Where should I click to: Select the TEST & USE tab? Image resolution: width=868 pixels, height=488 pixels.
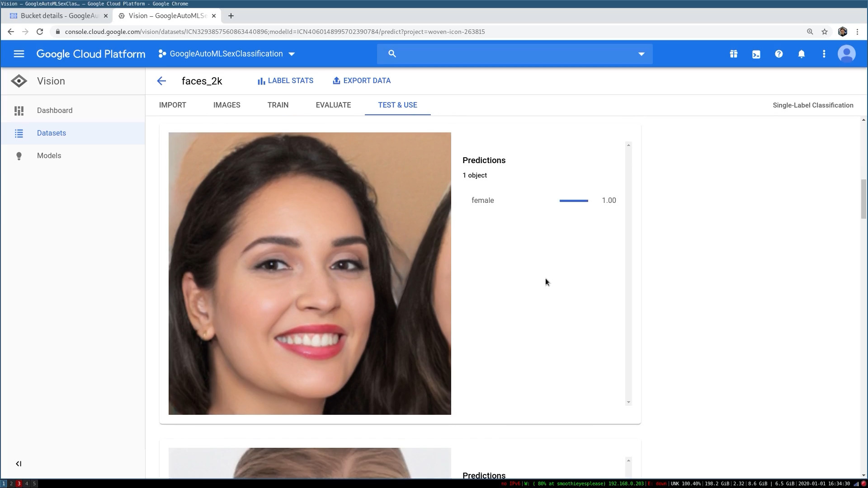coord(397,105)
